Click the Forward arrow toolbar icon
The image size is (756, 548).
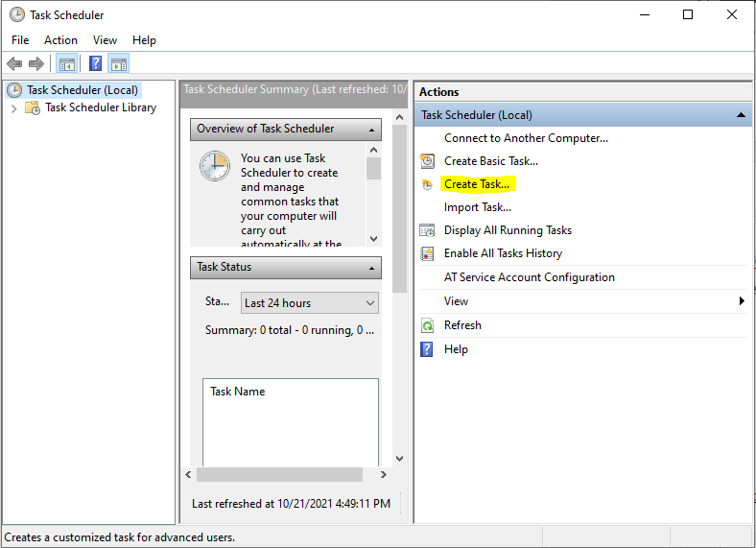[x=36, y=63]
